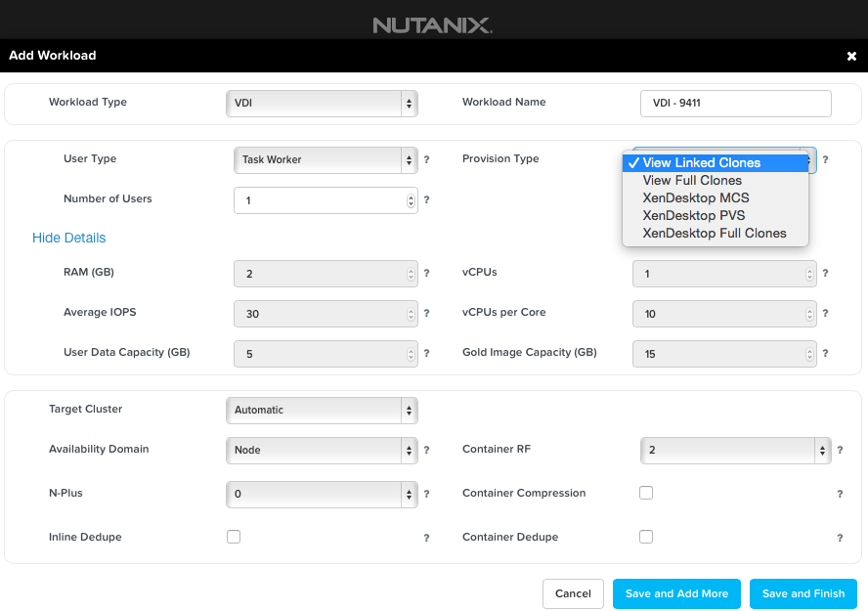
Task: Enable Inline Dedupe checkbox
Action: [x=234, y=537]
